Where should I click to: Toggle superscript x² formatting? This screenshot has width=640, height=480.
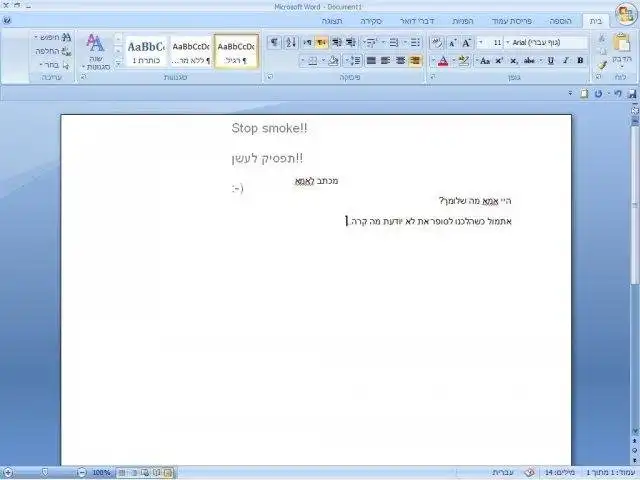(x=499, y=61)
